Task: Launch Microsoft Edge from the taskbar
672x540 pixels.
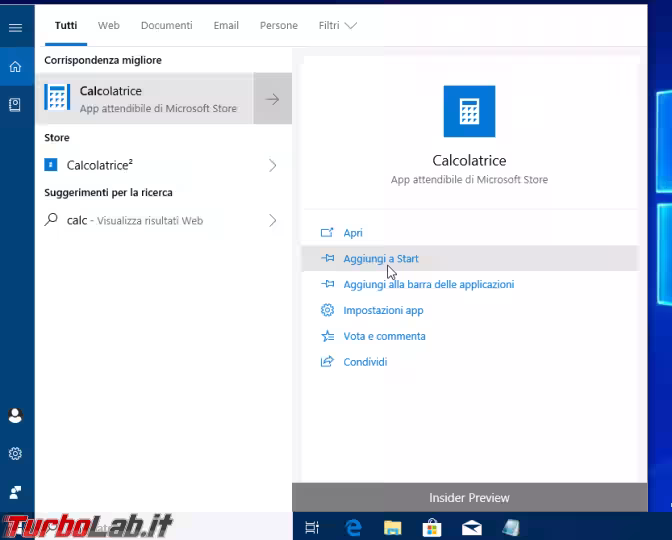Action: 353,528
